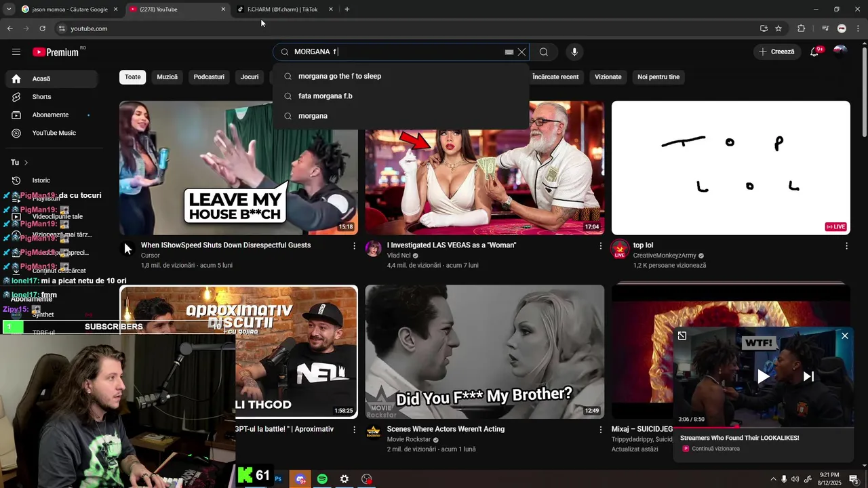
Task: Expand the miniplayer to full page
Action: pyautogui.click(x=682, y=335)
